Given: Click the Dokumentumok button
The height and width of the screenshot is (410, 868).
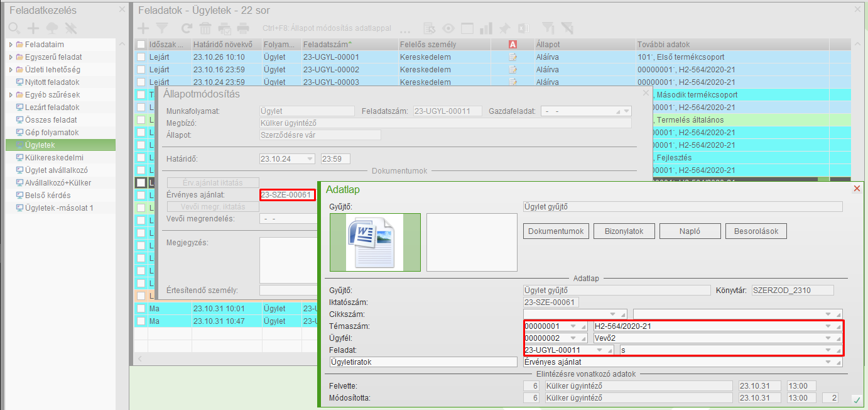Looking at the screenshot, I should (556, 231).
